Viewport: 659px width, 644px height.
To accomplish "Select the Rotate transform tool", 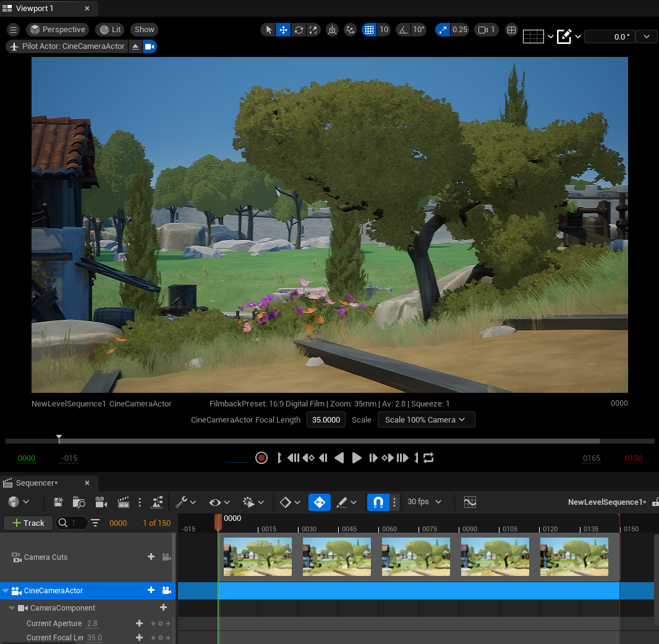I will 299,29.
